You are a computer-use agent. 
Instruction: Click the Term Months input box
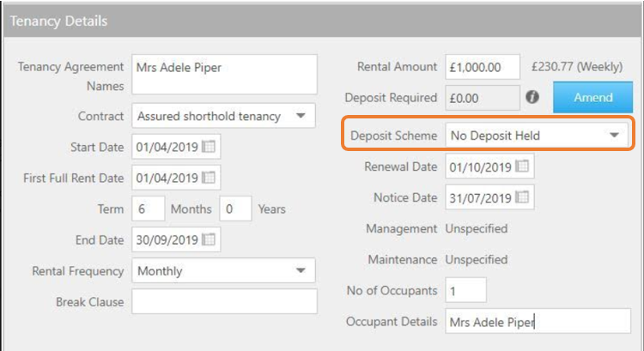148,209
